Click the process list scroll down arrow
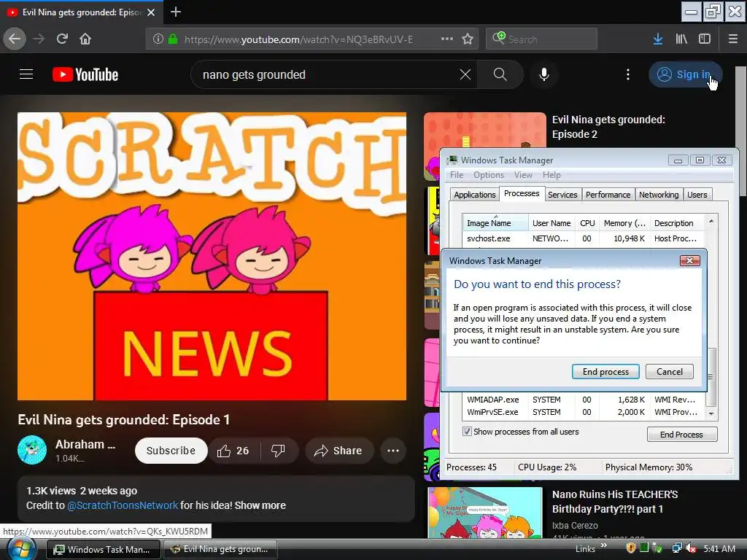The height and width of the screenshot is (560, 747). point(711,414)
